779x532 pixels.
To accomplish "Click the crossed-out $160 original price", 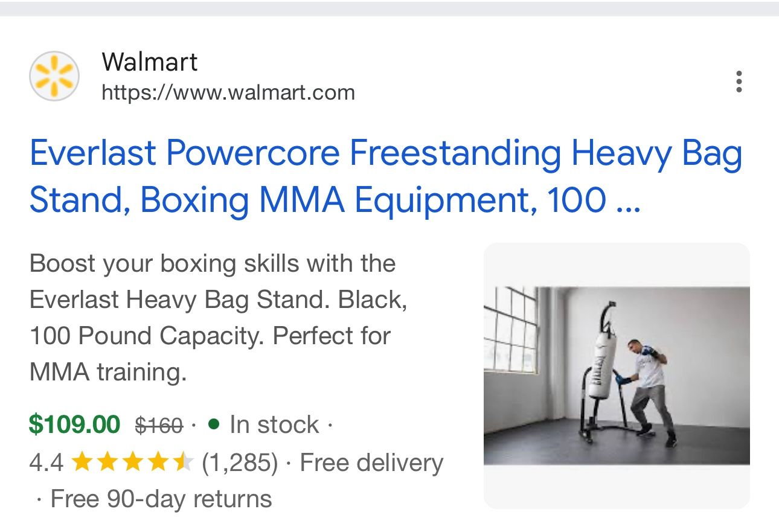I will click(x=159, y=426).
